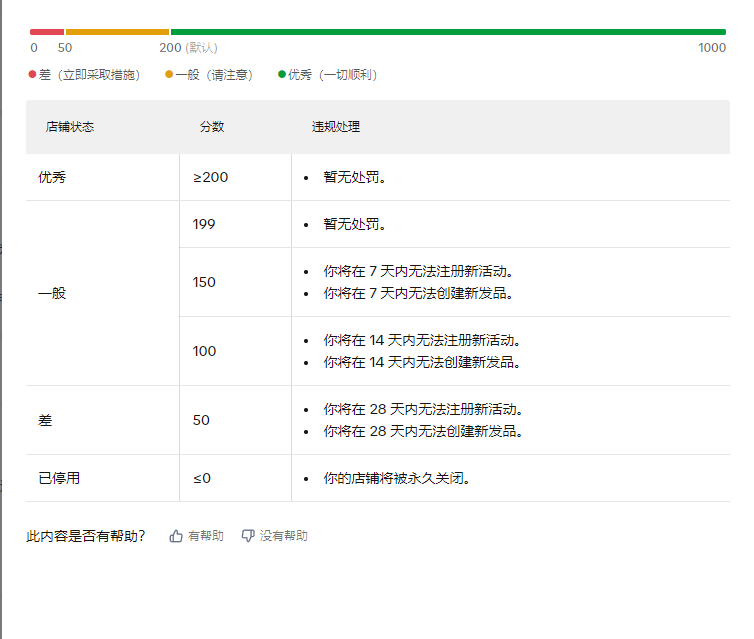Screen dimensions: 754x639
Task: Click the 1000 scale label
Action: tap(712, 48)
